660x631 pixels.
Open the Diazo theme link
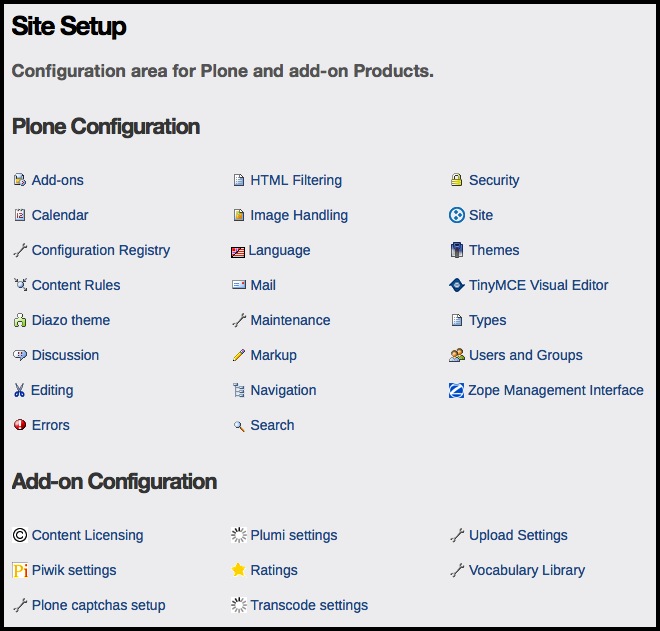point(71,321)
